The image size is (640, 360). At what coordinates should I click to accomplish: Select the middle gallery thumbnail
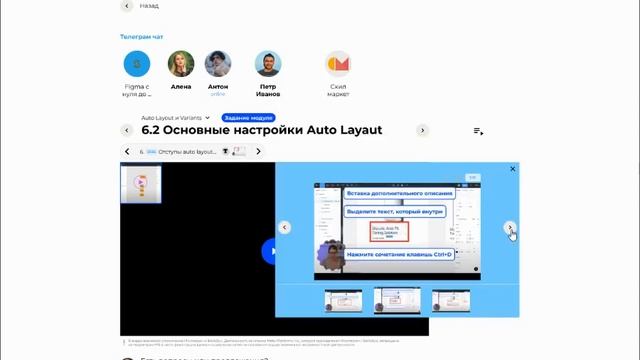(x=397, y=301)
